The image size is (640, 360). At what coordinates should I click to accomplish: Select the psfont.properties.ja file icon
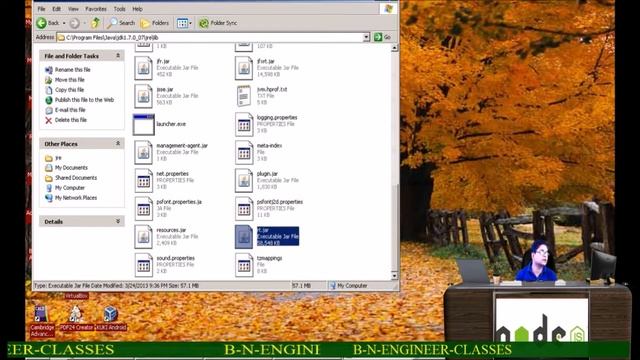tap(143, 209)
